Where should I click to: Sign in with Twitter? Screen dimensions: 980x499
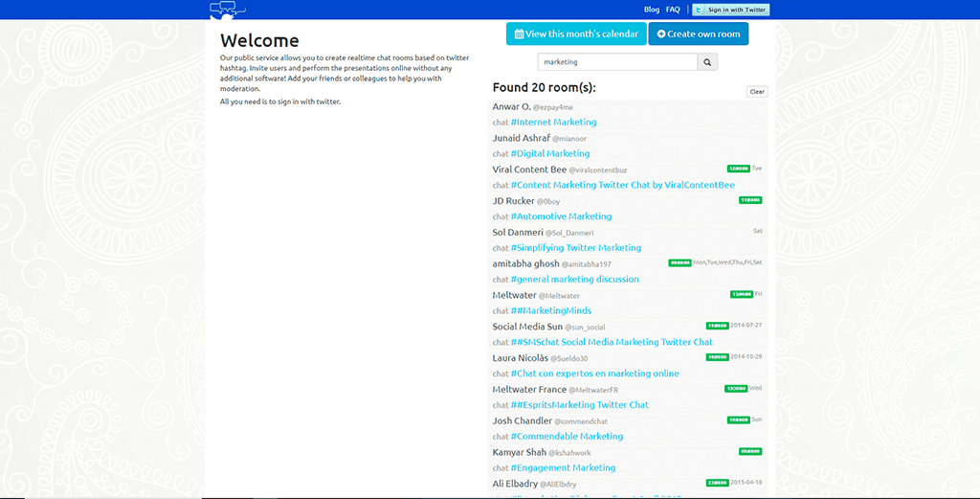[730, 10]
